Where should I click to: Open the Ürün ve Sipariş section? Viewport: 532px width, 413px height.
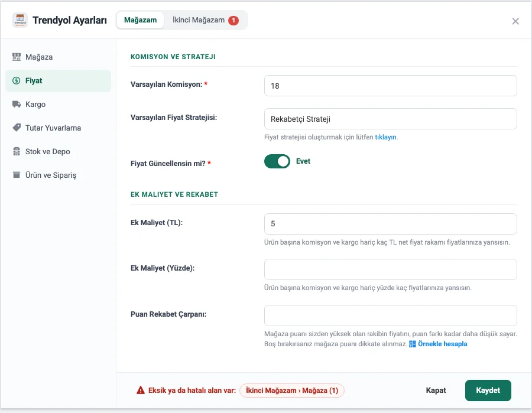[x=59, y=175]
